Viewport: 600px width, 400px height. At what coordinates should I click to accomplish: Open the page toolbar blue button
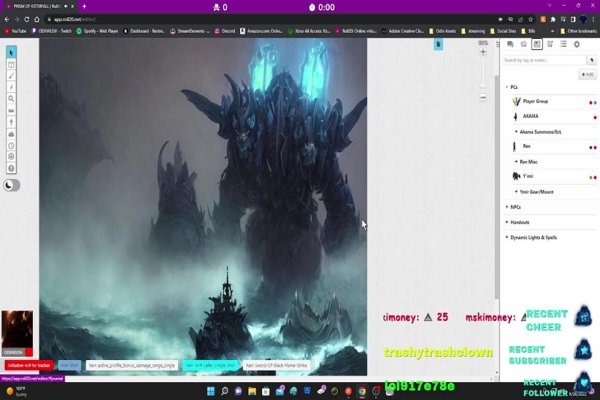(x=439, y=44)
